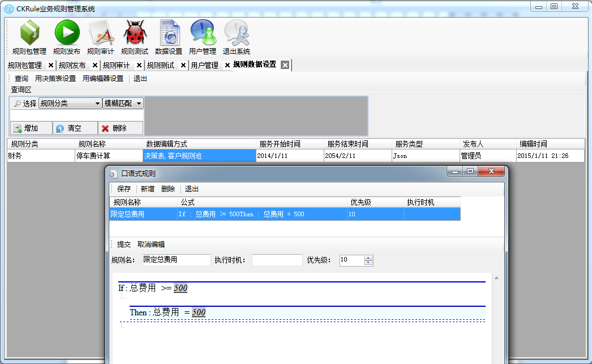The width and height of the screenshot is (592, 364).
Task: Choose 用决策表设置 option
Action: 55,79
